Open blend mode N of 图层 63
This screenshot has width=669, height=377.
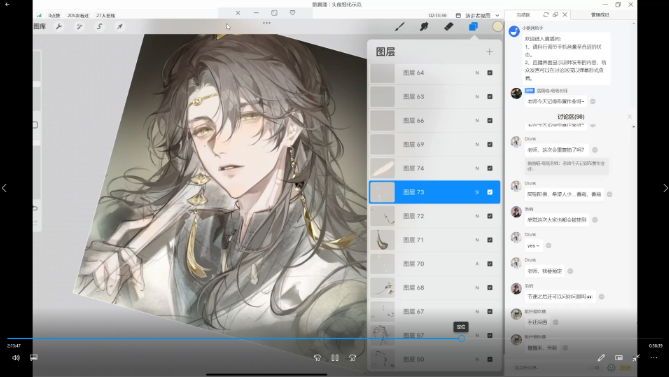click(x=477, y=97)
